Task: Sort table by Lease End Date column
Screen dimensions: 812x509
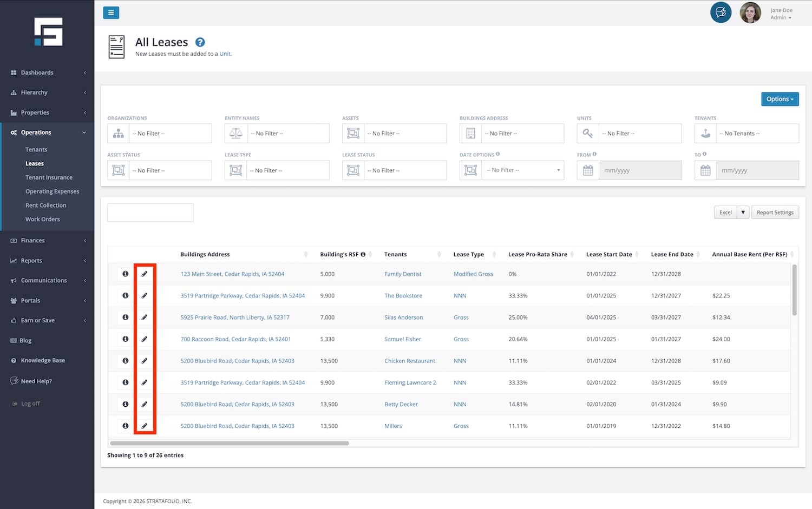Action: click(x=672, y=254)
